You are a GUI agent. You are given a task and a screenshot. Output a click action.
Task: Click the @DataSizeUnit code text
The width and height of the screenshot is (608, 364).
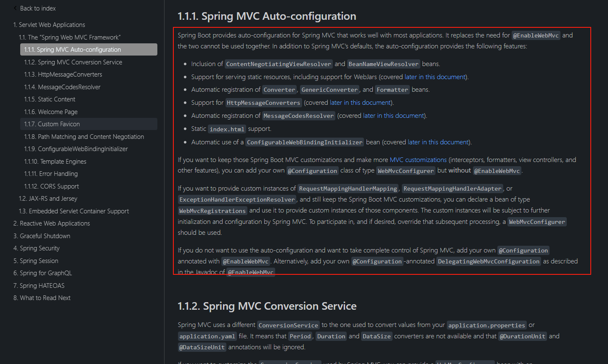coord(202,348)
